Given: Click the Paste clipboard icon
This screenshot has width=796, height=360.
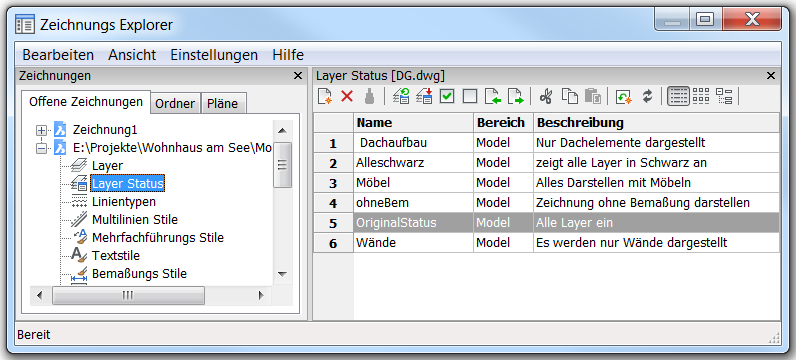Looking at the screenshot, I should (x=593, y=96).
